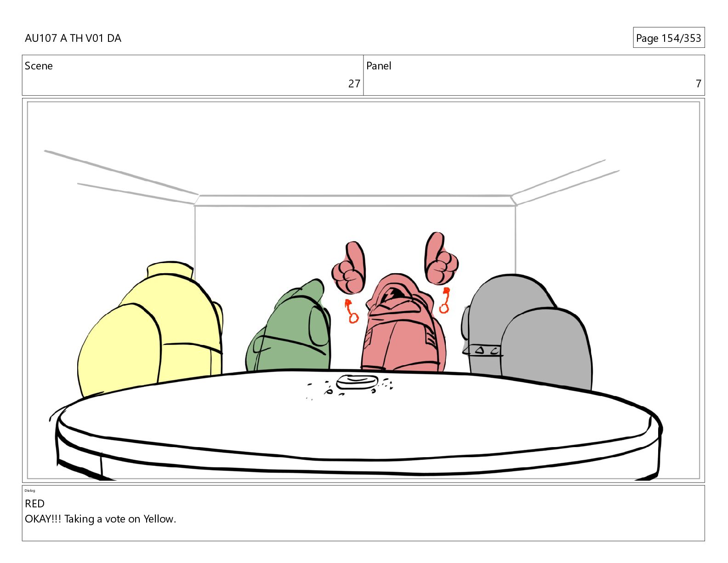Click the red crewmate's right raised pointing hand
This screenshot has width=728, height=563.
pyautogui.click(x=441, y=259)
